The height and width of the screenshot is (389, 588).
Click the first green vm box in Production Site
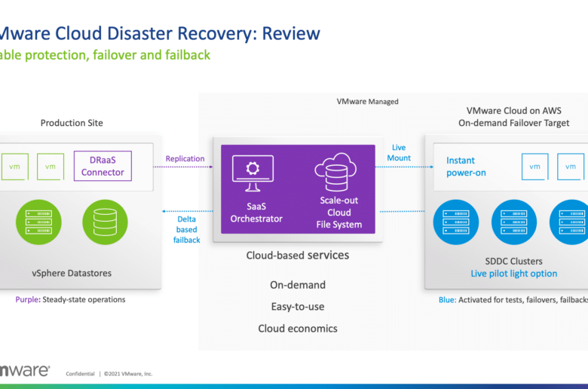[x=14, y=167]
